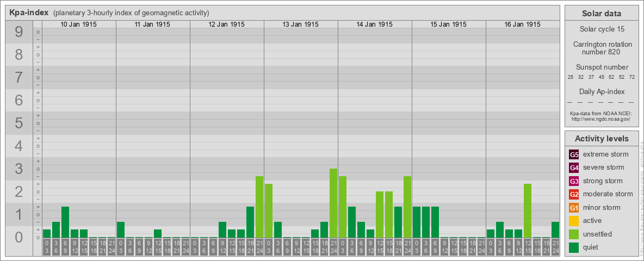The width and height of the screenshot is (644, 261).
Task: Click the light green 'unsettled' legend swatch
Action: pos(574,234)
